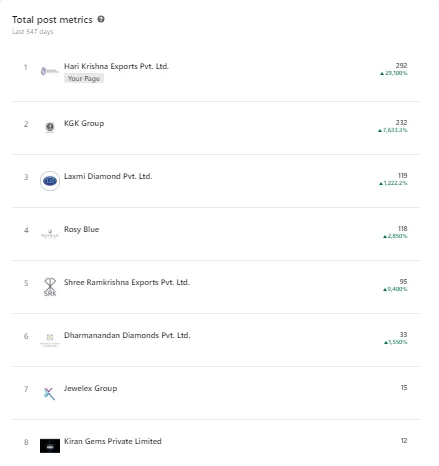Image resolution: width=439 pixels, height=466 pixels.
Task: Open the Jewelex Group company name
Action: click(90, 388)
